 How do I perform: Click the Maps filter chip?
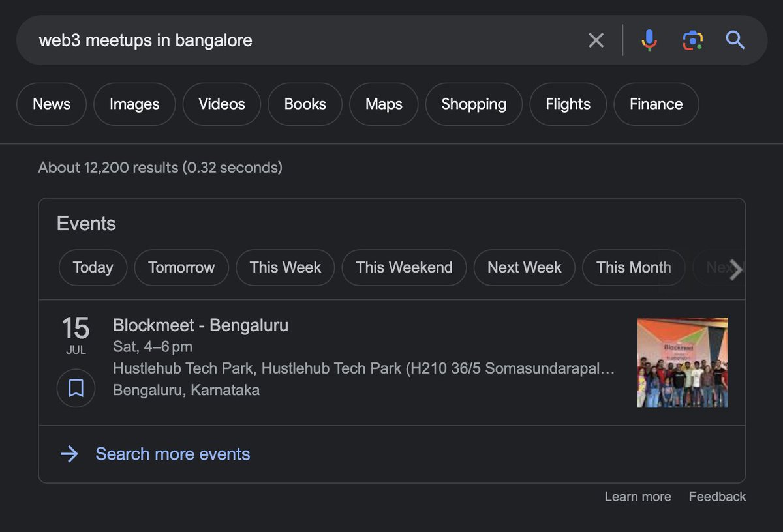click(x=384, y=104)
